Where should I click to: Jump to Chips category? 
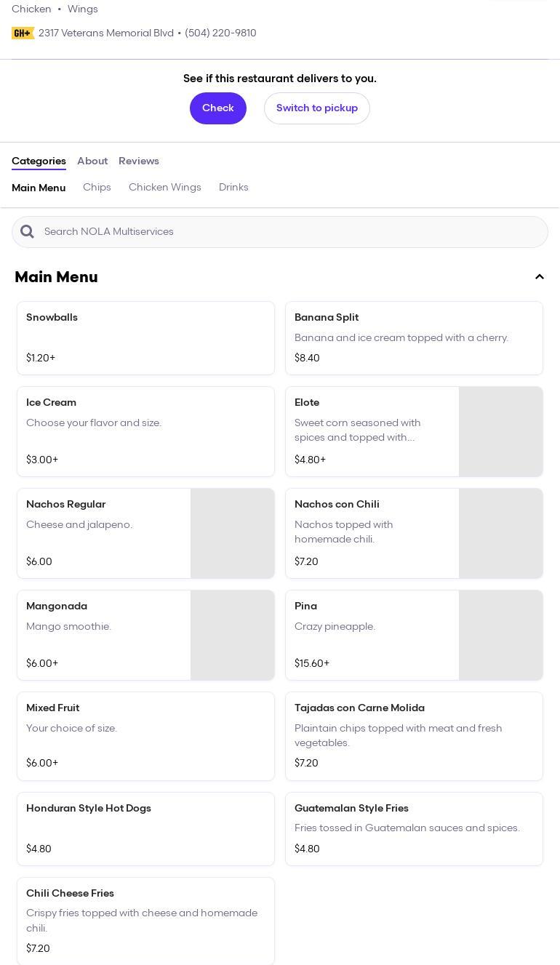(97, 188)
